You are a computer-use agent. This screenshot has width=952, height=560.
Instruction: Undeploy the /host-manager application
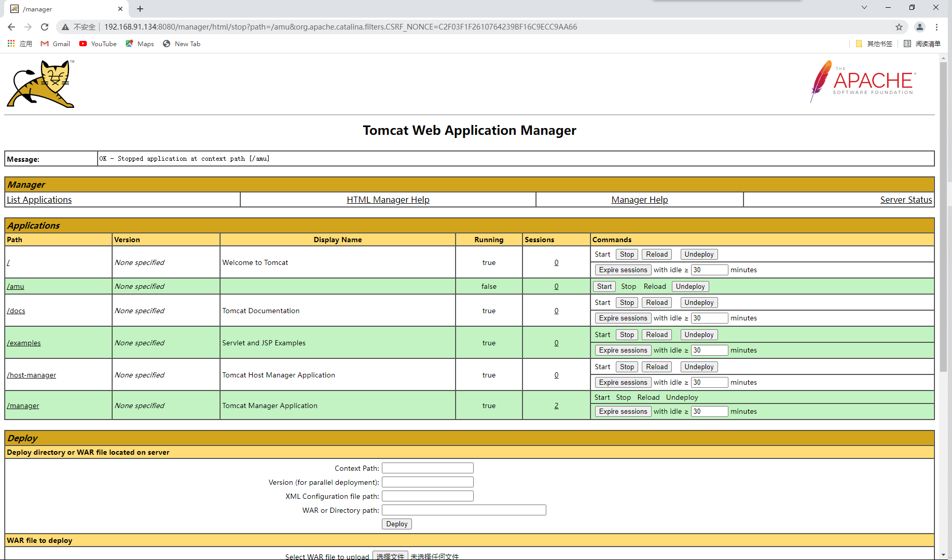pos(699,367)
